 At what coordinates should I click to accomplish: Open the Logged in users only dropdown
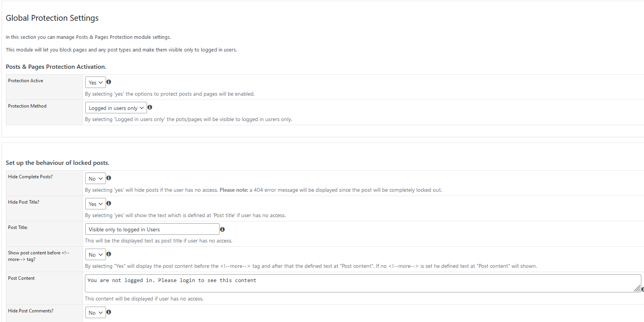[x=116, y=108]
